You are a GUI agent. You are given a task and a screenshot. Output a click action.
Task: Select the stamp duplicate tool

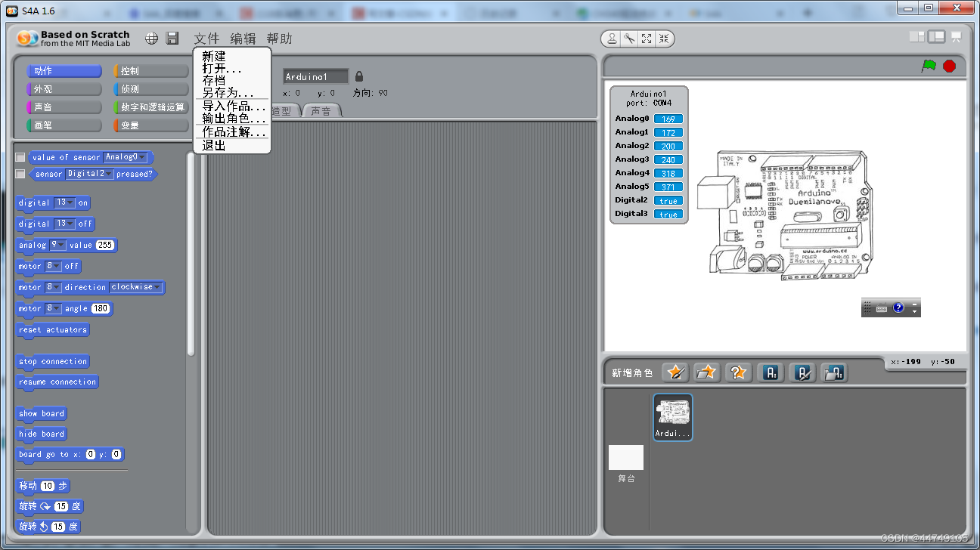(611, 39)
